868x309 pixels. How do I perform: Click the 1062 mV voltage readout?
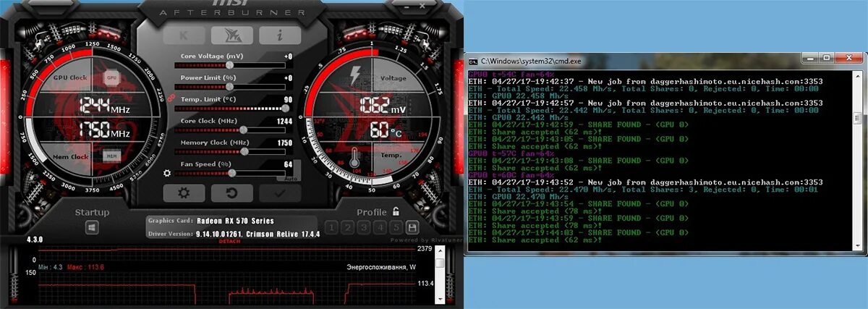[383, 107]
